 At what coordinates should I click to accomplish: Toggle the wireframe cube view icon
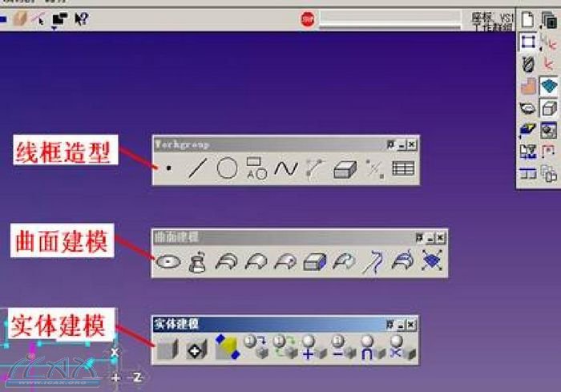tap(549, 108)
